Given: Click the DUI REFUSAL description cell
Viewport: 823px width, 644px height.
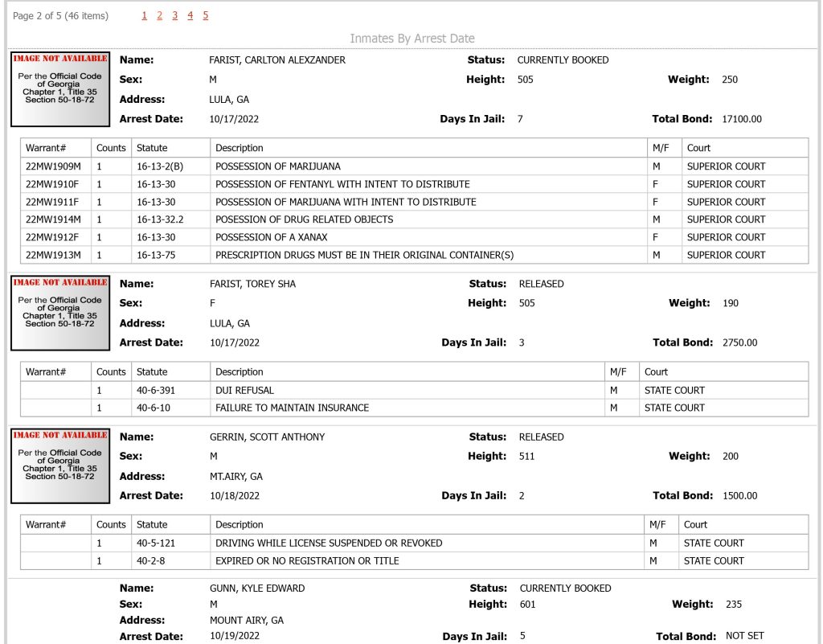Looking at the screenshot, I should pos(407,391).
